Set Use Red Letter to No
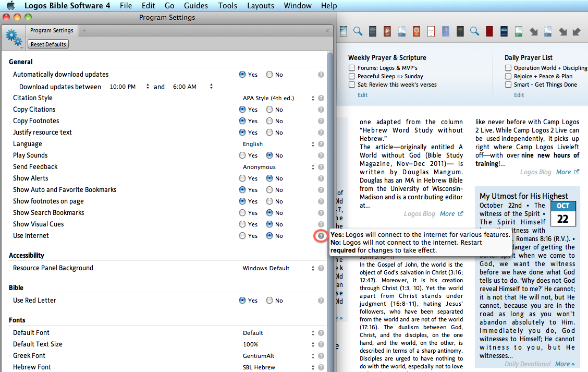 coord(269,301)
